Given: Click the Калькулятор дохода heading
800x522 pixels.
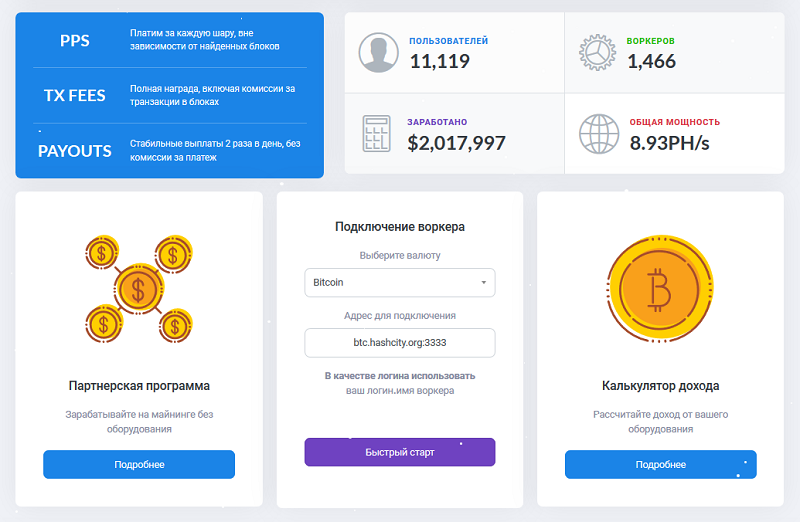Looking at the screenshot, I should (660, 385).
